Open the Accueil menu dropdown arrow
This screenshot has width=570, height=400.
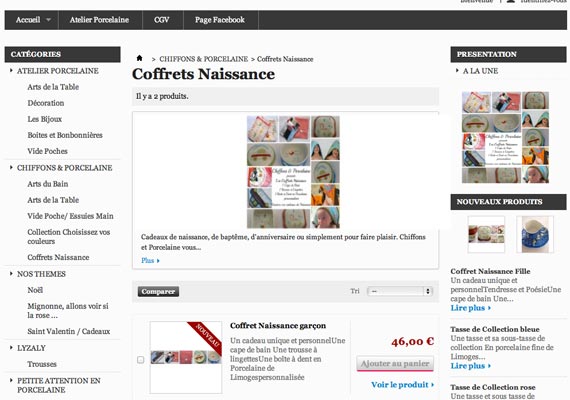pyautogui.click(x=48, y=20)
